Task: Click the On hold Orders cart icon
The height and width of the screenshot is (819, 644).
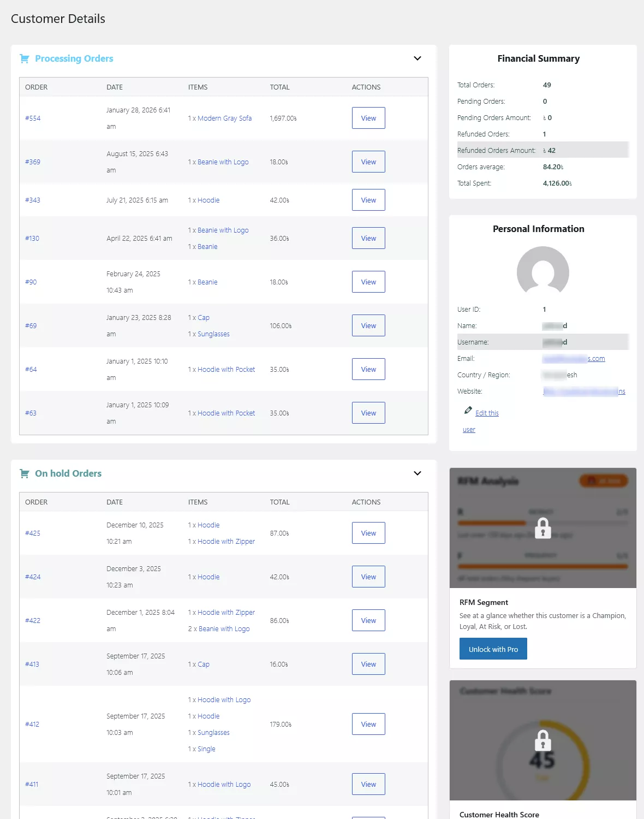Action: tap(25, 473)
